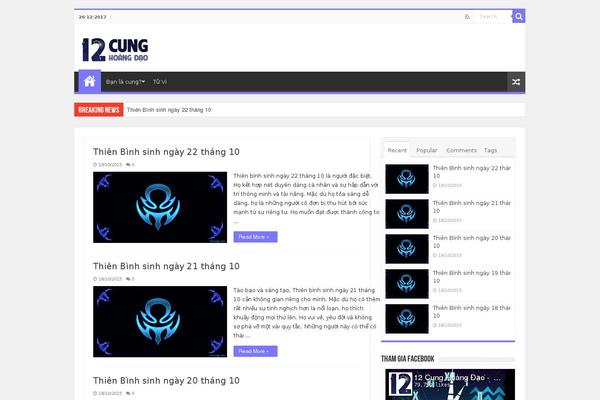600x400 pixels.
Task: Open article title 'Thiên Bình sinh ngày 22 tháng 10'
Action: pyautogui.click(x=166, y=152)
